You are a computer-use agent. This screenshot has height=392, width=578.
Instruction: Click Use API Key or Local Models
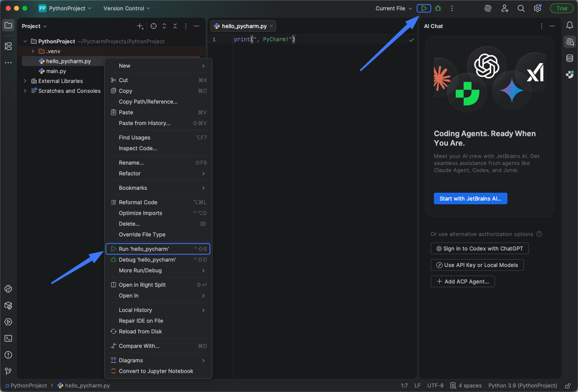477,265
